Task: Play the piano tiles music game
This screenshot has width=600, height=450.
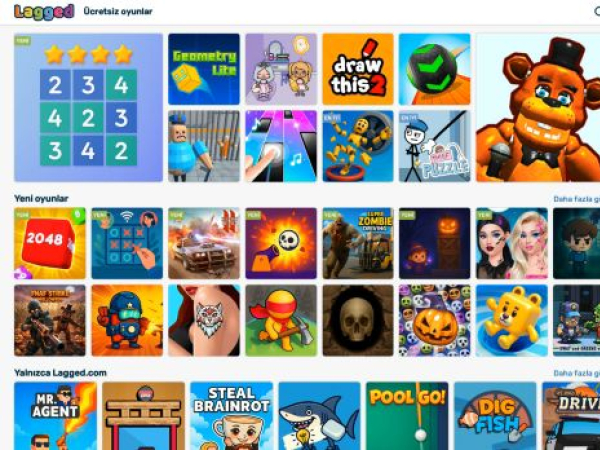Action: click(281, 146)
